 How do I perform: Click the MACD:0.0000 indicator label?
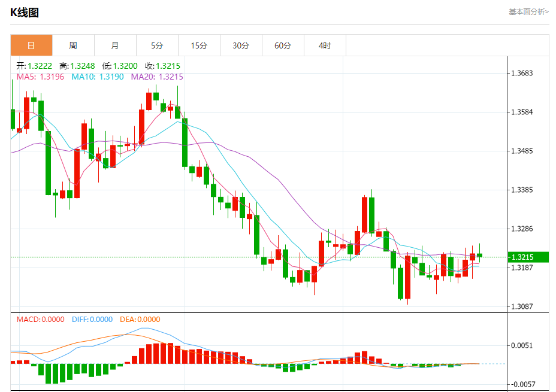[40, 320]
